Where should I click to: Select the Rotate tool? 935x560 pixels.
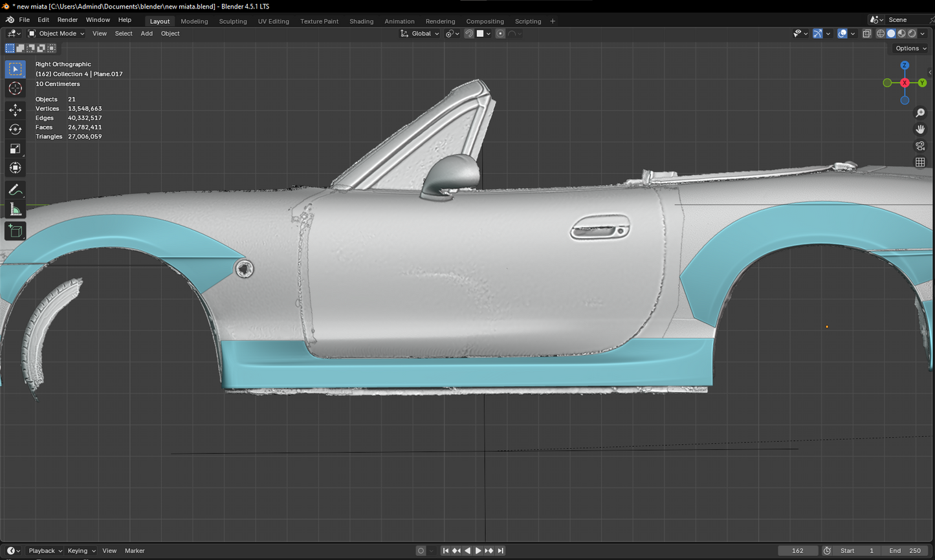pyautogui.click(x=15, y=128)
